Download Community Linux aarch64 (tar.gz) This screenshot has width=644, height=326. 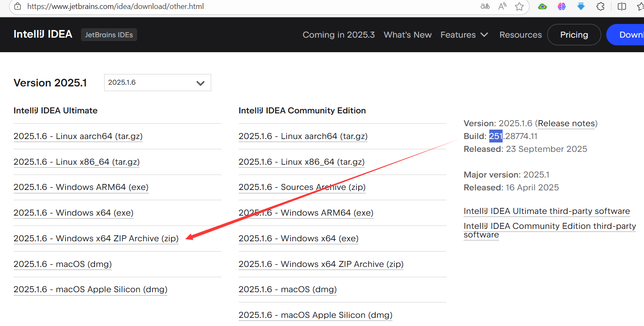point(303,136)
